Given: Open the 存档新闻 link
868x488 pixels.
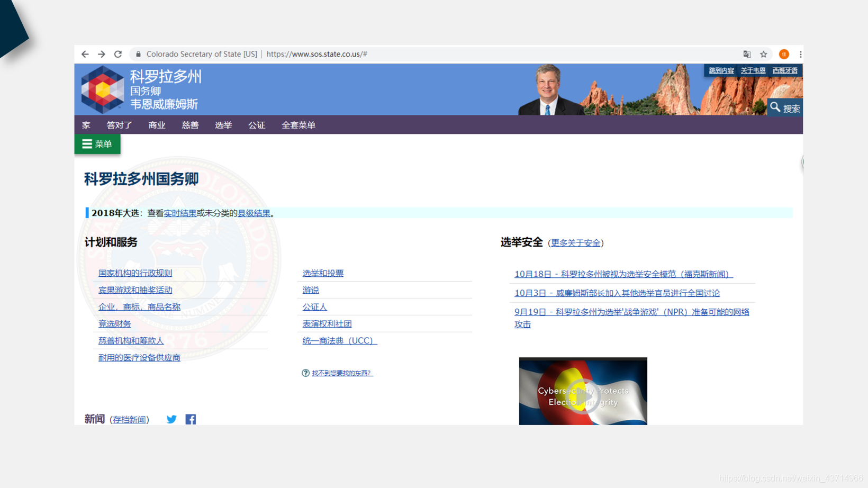Looking at the screenshot, I should coord(130,420).
